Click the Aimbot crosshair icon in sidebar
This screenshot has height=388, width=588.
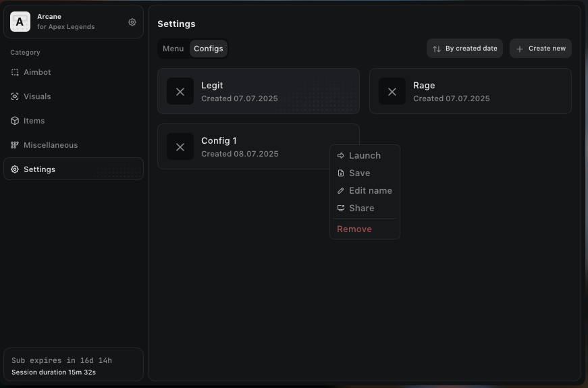pyautogui.click(x=15, y=72)
